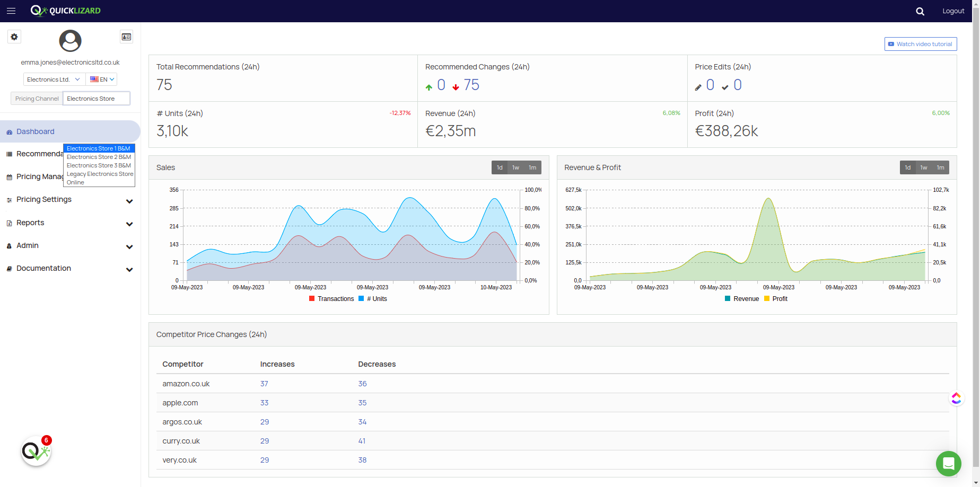The image size is (980, 487).
Task: Open the green chat bubble widget
Action: [949, 464]
